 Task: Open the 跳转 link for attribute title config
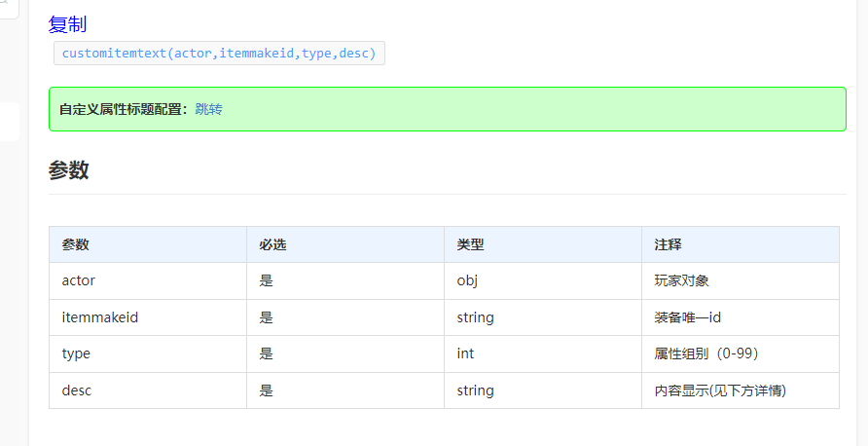tap(208, 109)
